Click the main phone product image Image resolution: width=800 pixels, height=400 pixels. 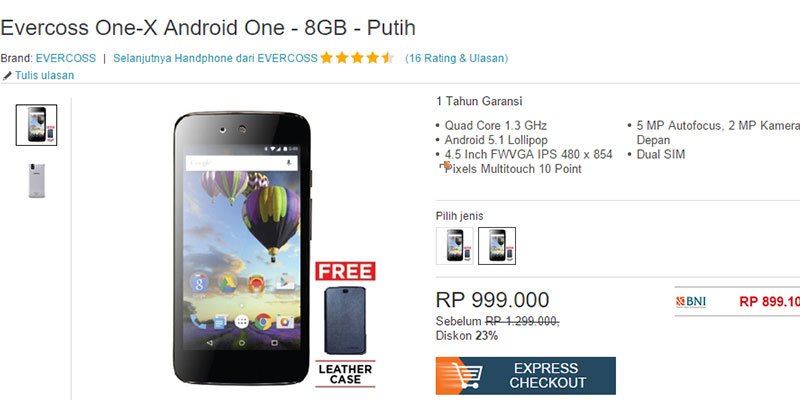click(x=243, y=248)
